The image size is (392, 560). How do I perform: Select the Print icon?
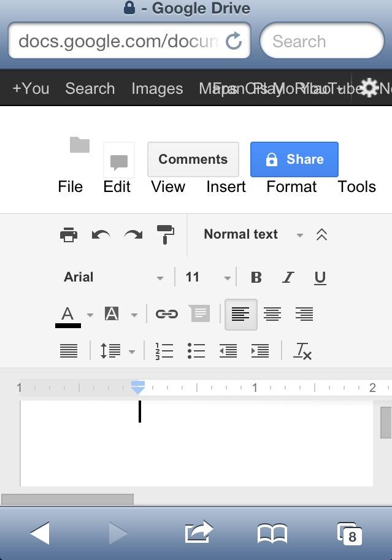coord(68,234)
